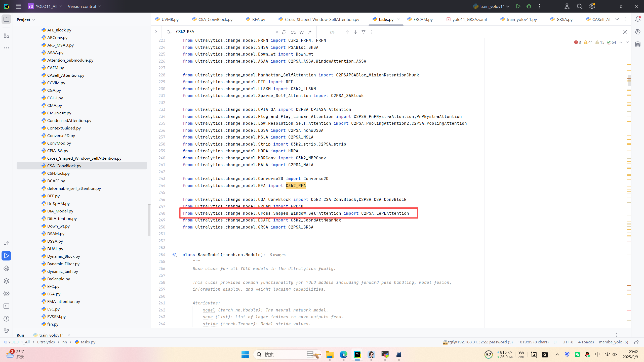Click the ultralytics breadcrumb in status bar
The height and width of the screenshot is (362, 644).
coord(46,342)
